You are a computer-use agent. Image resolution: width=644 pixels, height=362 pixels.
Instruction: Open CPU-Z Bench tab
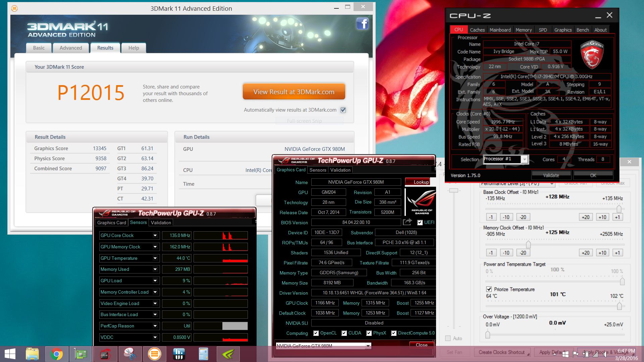click(x=583, y=30)
